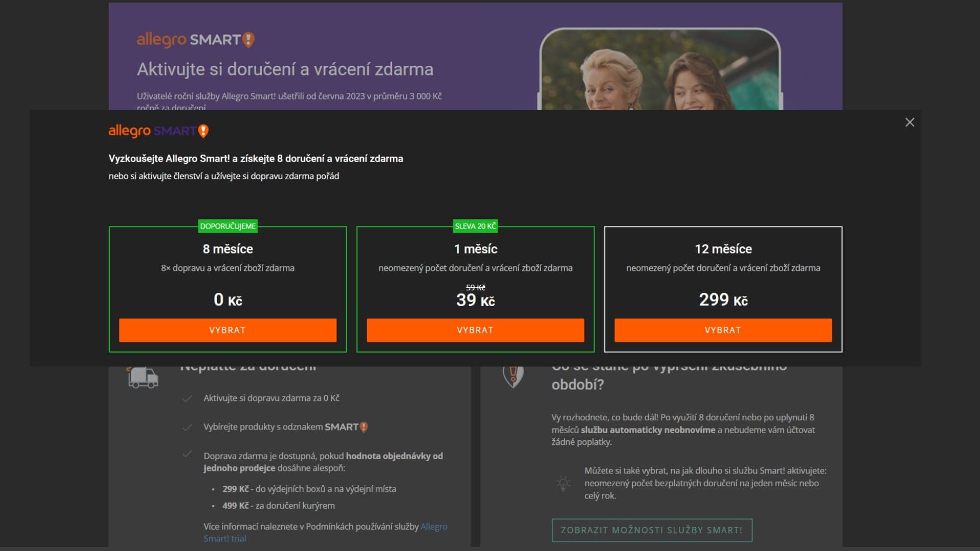Click the Doporučujeme badge
The width and height of the screenshot is (980, 551).
click(228, 226)
